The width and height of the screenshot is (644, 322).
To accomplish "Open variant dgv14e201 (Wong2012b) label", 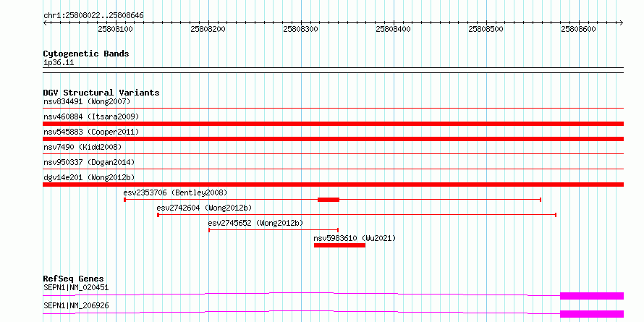I will (x=89, y=177).
